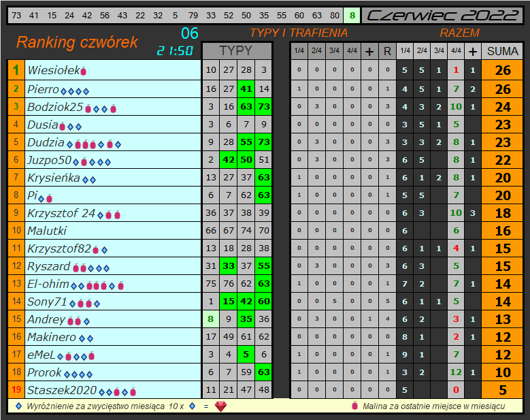Select player name eMeL

[x=42, y=355]
